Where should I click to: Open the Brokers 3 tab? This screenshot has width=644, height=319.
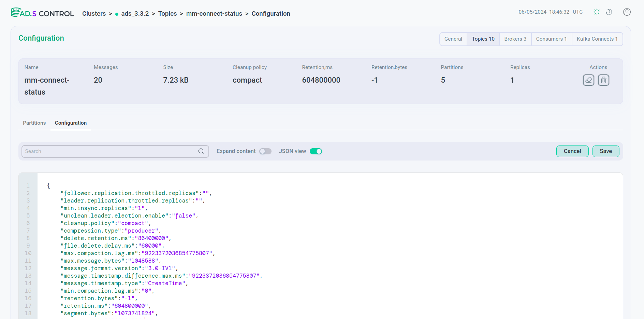pyautogui.click(x=515, y=39)
